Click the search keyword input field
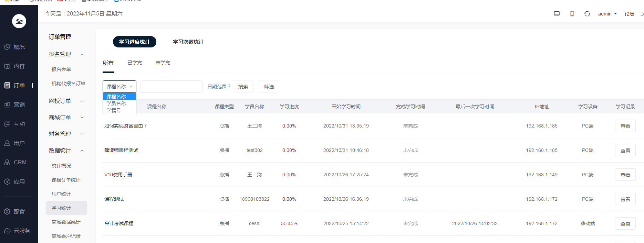Image resolution: width=644 pixels, height=243 pixels. click(x=172, y=87)
